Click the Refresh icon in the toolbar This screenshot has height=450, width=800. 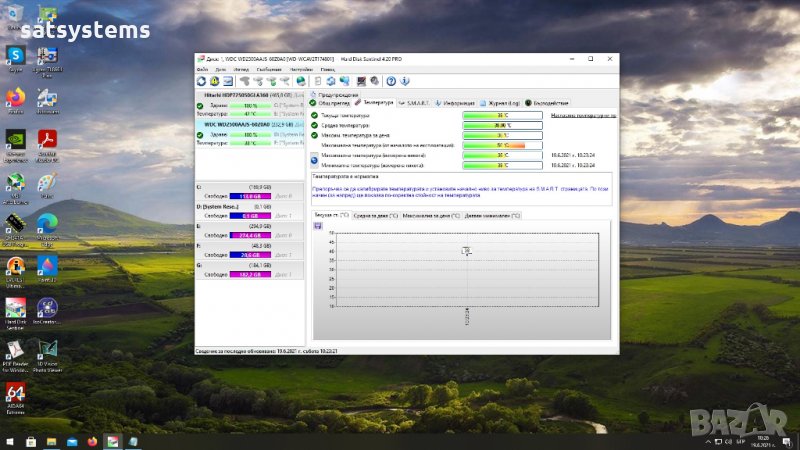click(x=201, y=81)
